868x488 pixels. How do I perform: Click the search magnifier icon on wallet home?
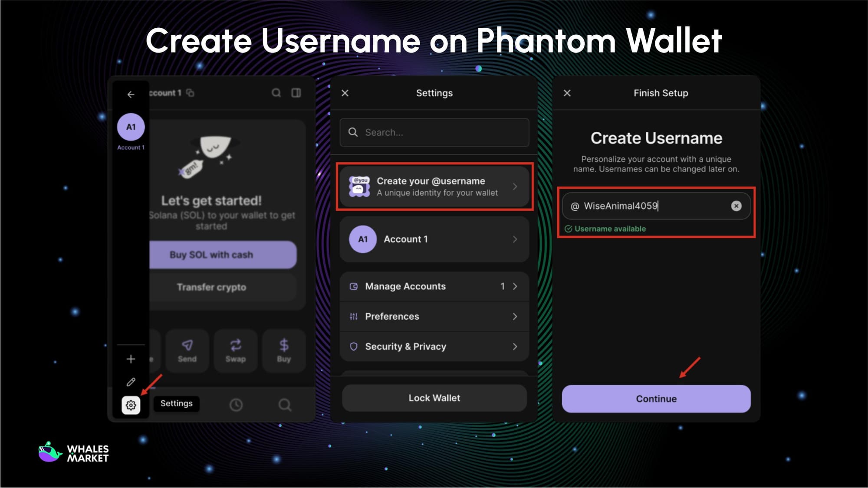276,92
